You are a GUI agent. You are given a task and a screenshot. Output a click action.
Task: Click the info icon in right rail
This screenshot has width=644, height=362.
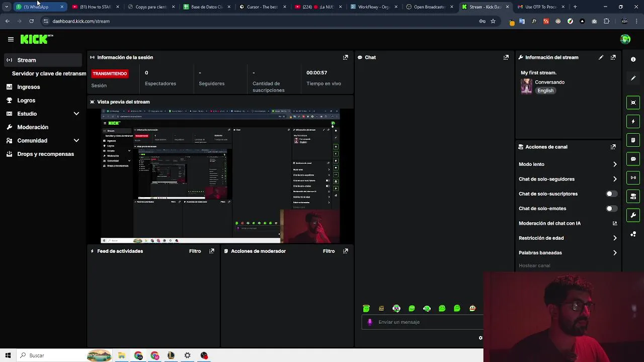[x=633, y=59]
